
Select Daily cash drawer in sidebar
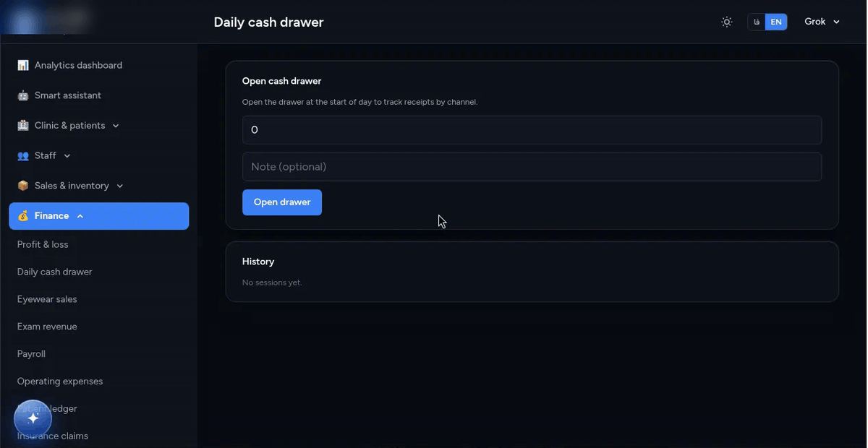click(x=55, y=272)
